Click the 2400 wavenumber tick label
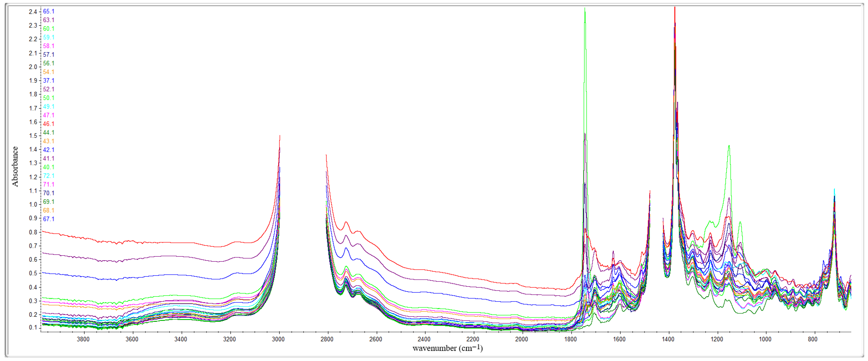 coord(424,340)
